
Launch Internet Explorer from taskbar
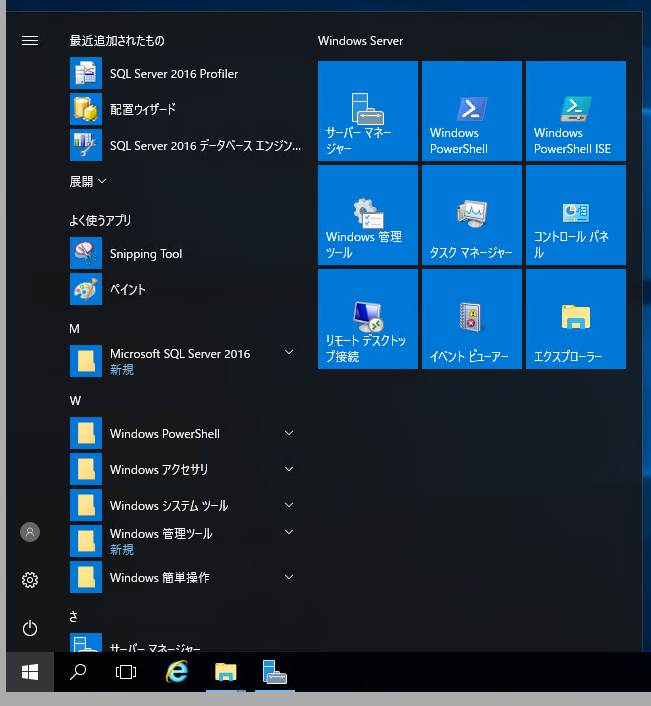[177, 672]
